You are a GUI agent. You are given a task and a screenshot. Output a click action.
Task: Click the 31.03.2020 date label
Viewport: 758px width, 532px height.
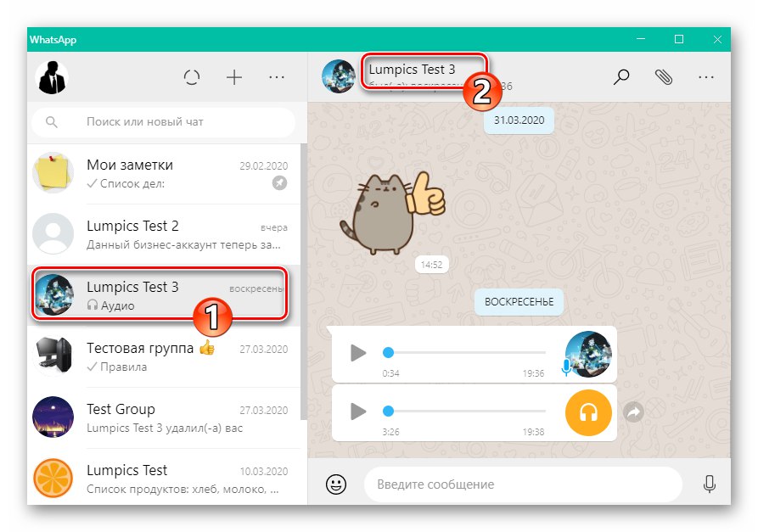(x=519, y=120)
